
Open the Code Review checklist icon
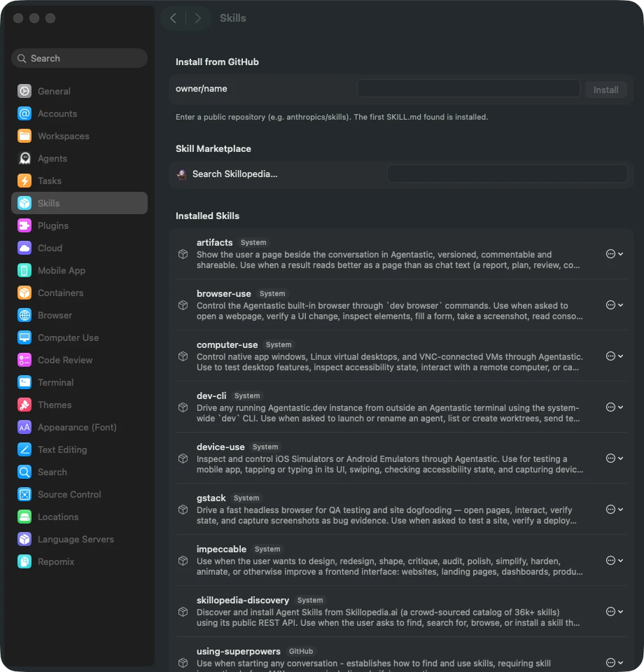(24, 360)
